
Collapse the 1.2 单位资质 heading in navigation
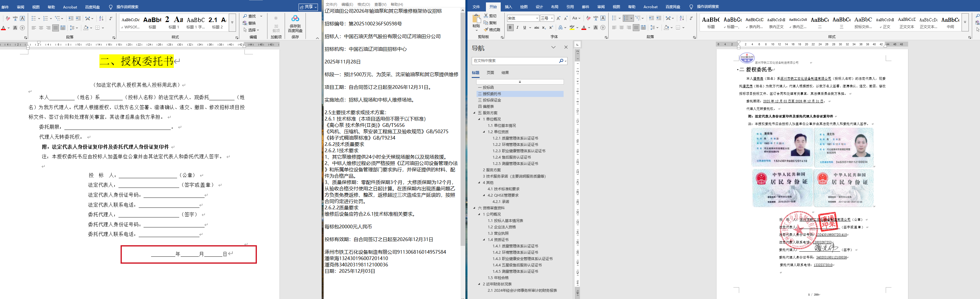[484, 132]
